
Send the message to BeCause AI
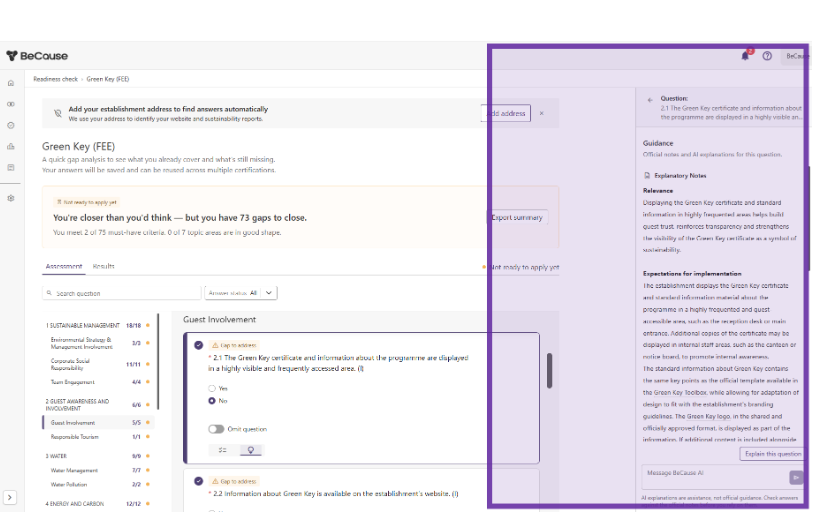pos(796,477)
